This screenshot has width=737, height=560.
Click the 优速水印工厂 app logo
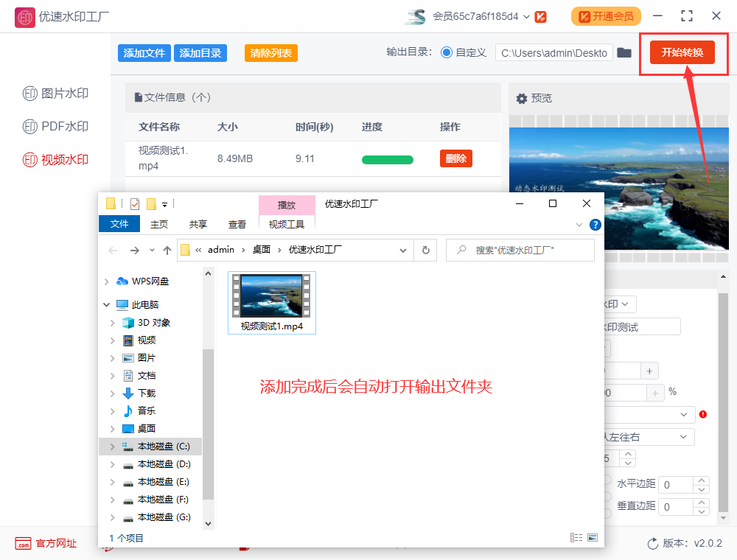point(24,16)
